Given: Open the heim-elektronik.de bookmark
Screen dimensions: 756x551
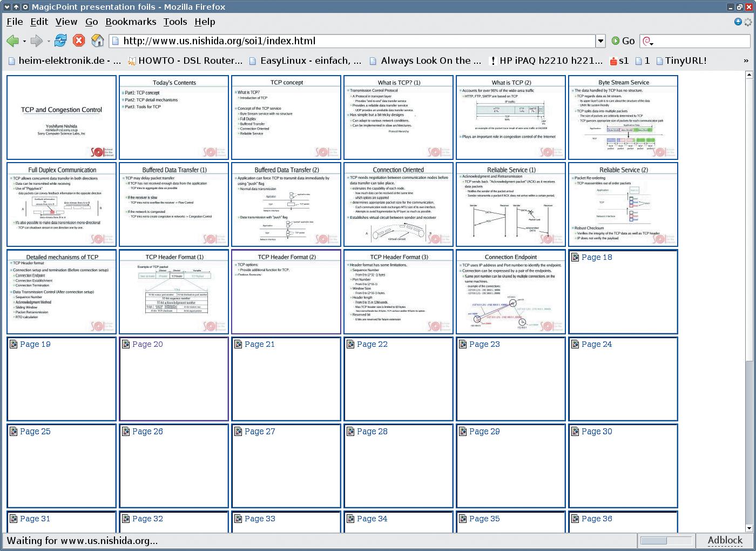Looking at the screenshot, I should [64, 61].
